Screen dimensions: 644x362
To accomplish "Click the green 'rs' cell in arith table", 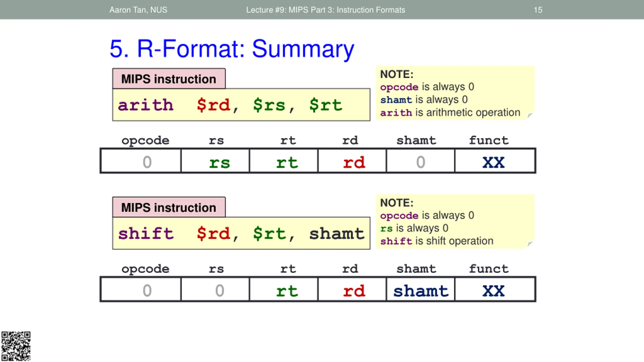I will click(215, 161).
